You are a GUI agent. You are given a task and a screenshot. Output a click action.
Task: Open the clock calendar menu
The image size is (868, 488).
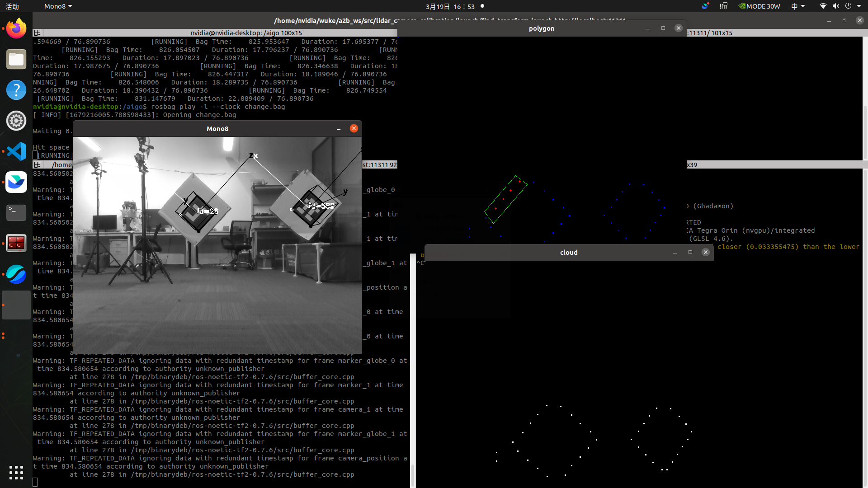tap(450, 6)
